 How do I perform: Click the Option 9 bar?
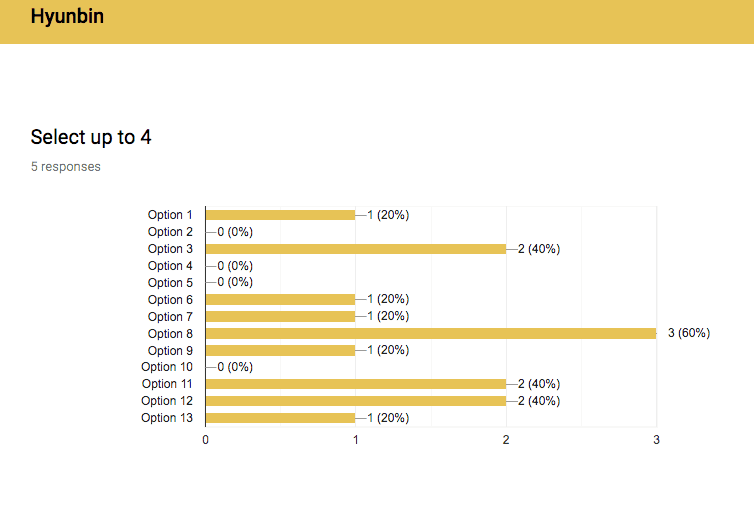click(280, 350)
